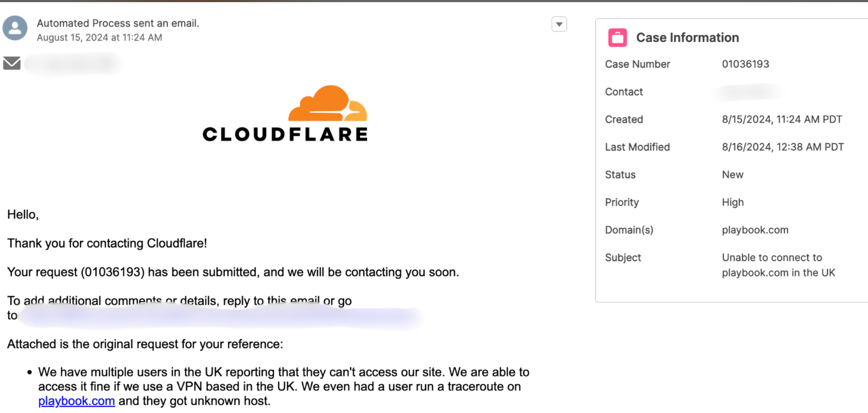Click the High priority value
868x413 pixels.
click(x=733, y=202)
